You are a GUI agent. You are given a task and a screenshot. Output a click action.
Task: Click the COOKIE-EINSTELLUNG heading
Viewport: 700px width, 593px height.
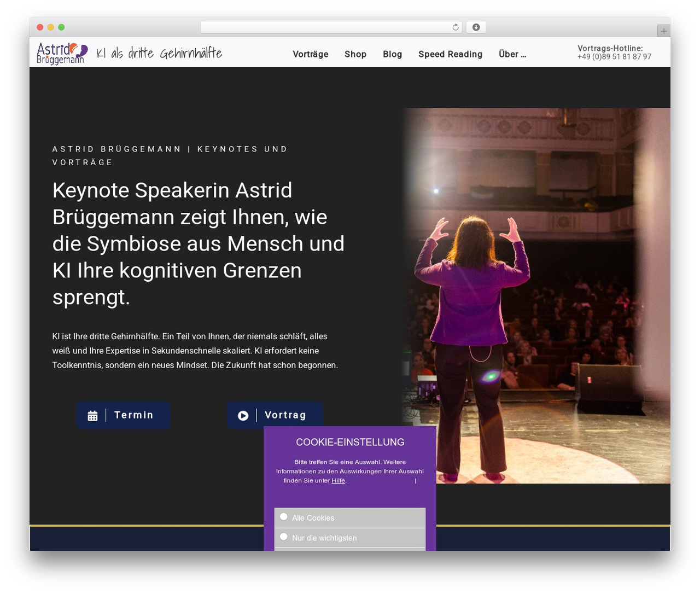point(350,442)
